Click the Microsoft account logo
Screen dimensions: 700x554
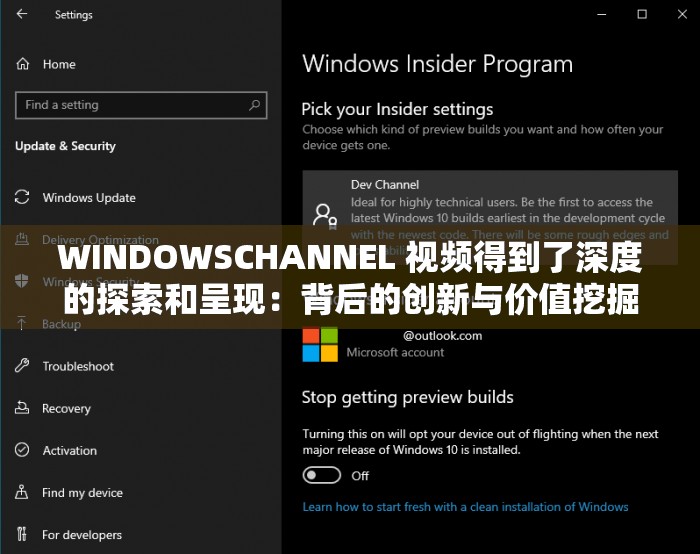[320, 345]
